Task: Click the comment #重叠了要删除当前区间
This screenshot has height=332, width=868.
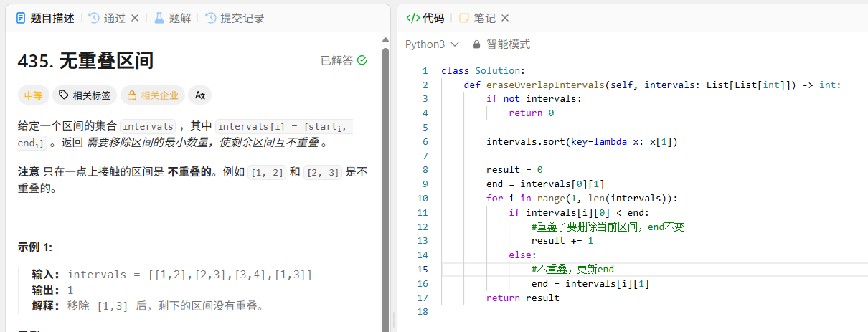Action: pos(608,227)
